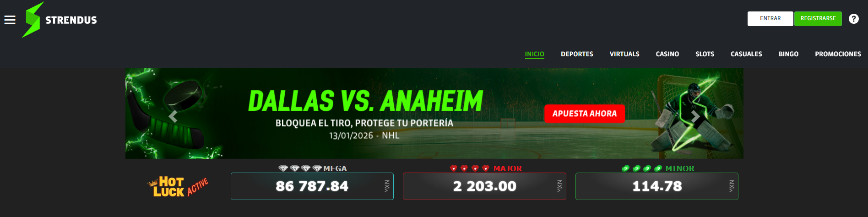Open the DEPORTES section
868x217 pixels.
(x=577, y=54)
